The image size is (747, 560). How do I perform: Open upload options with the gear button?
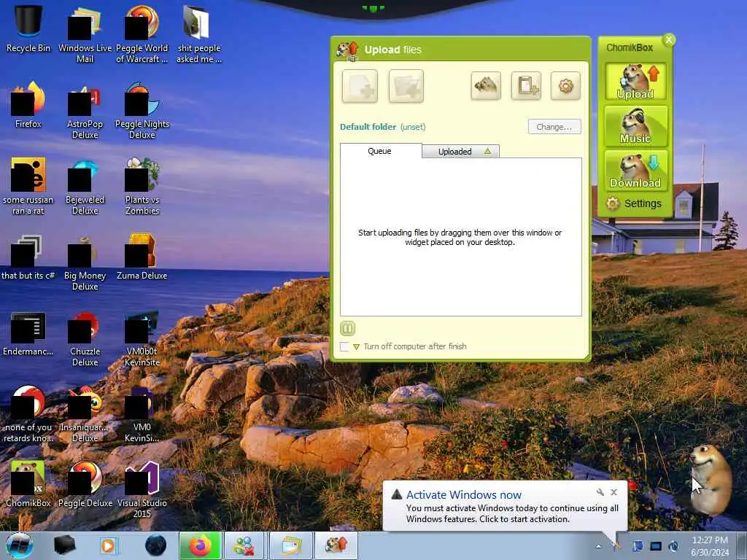pos(565,86)
